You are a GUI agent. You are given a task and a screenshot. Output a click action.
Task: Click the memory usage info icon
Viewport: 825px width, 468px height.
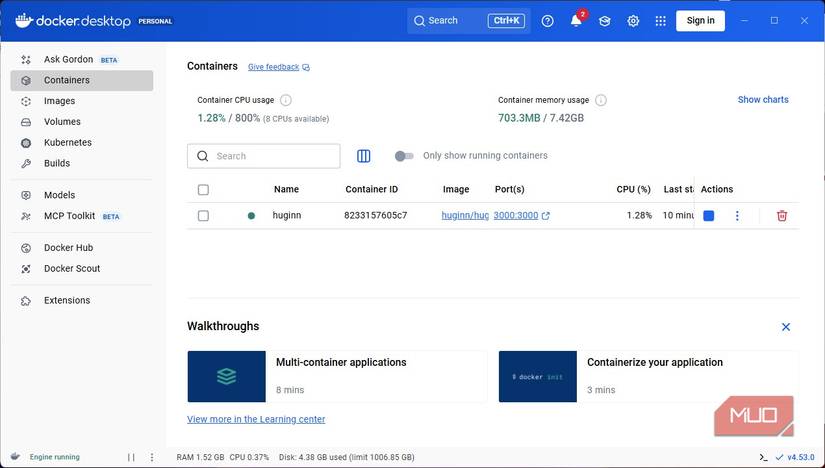(600, 100)
